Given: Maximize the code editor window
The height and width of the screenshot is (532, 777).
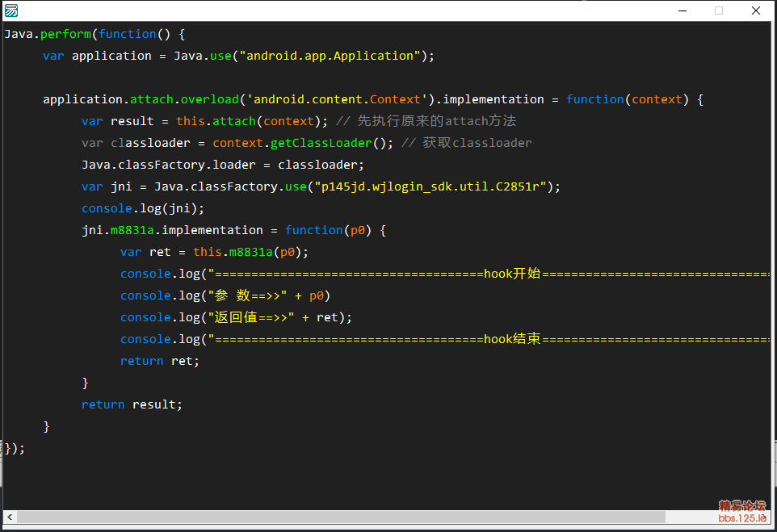Looking at the screenshot, I should pyautogui.click(x=719, y=10).
